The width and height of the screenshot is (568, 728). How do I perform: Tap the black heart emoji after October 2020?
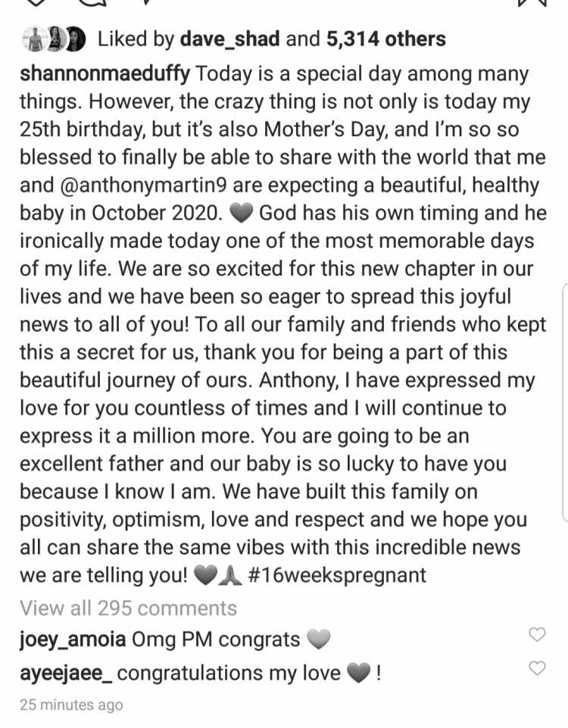click(242, 214)
